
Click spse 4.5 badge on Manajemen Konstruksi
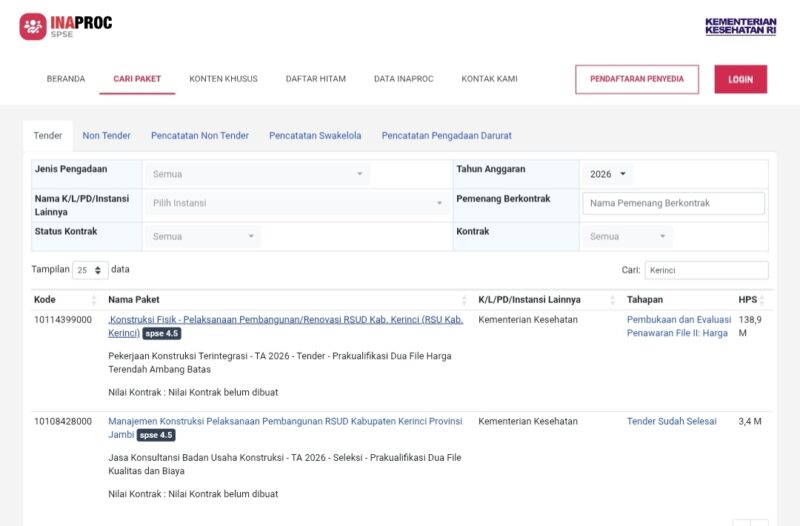[x=156, y=435]
